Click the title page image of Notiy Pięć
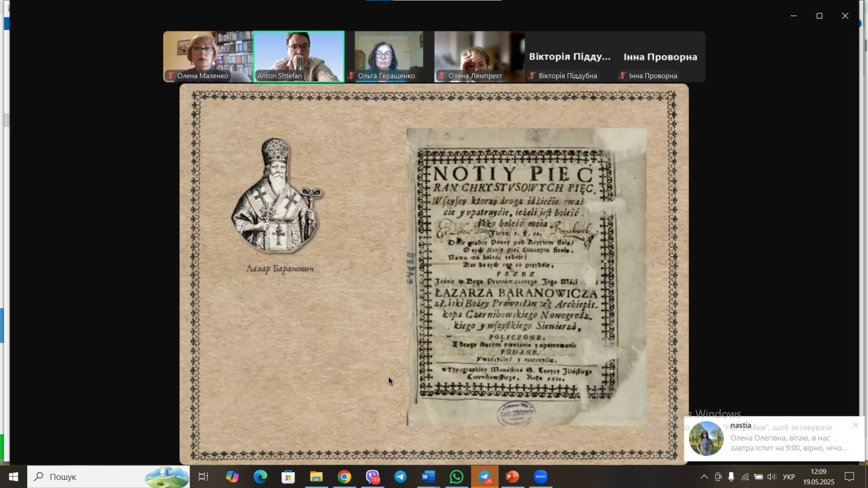This screenshot has width=868, height=488. 526,277
